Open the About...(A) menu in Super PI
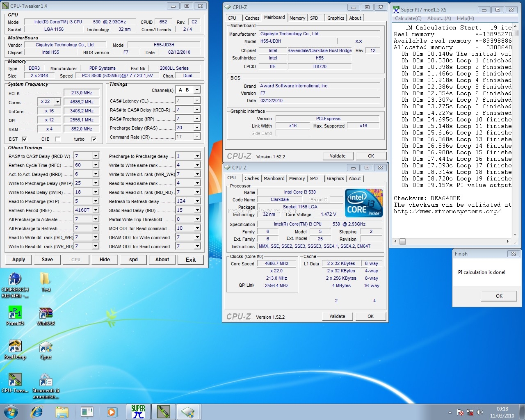The image size is (525, 420). (439, 18)
